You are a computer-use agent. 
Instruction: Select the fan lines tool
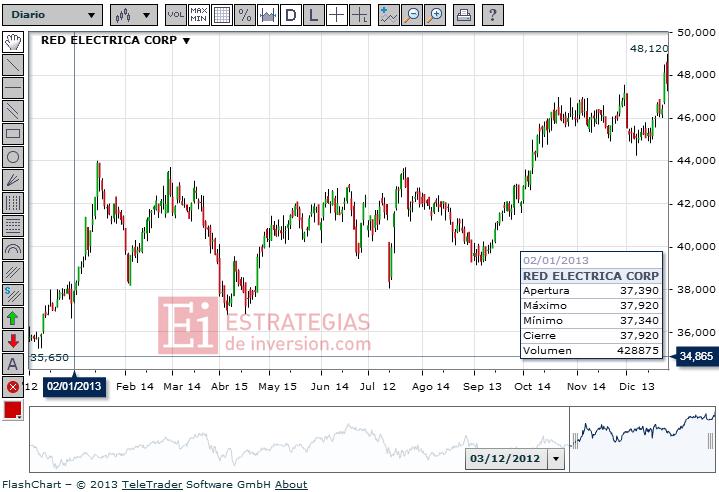tap(13, 180)
